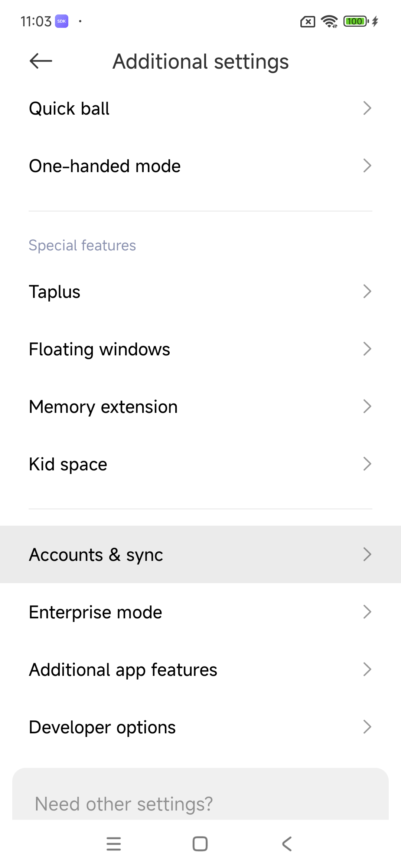Click the arrow next to Taplus

click(x=367, y=292)
